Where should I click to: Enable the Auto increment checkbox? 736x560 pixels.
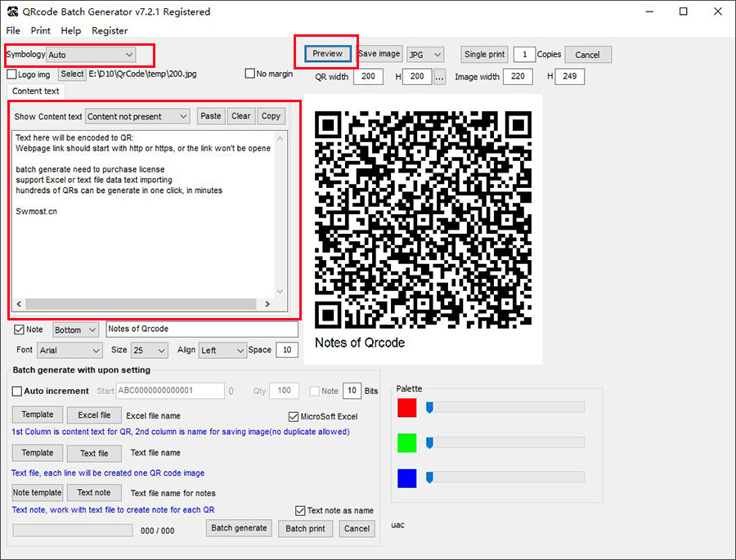coord(17,391)
